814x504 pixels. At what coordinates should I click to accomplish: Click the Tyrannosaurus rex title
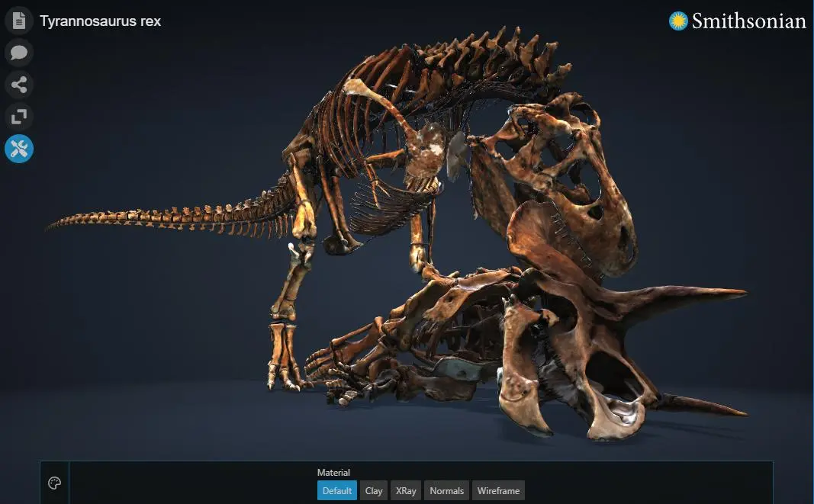[x=100, y=21]
